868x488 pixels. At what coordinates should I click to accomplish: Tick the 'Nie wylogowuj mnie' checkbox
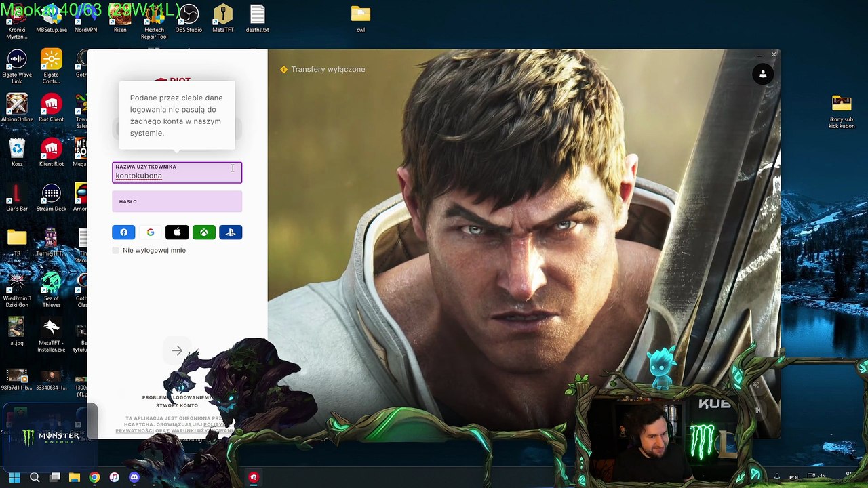click(x=116, y=250)
